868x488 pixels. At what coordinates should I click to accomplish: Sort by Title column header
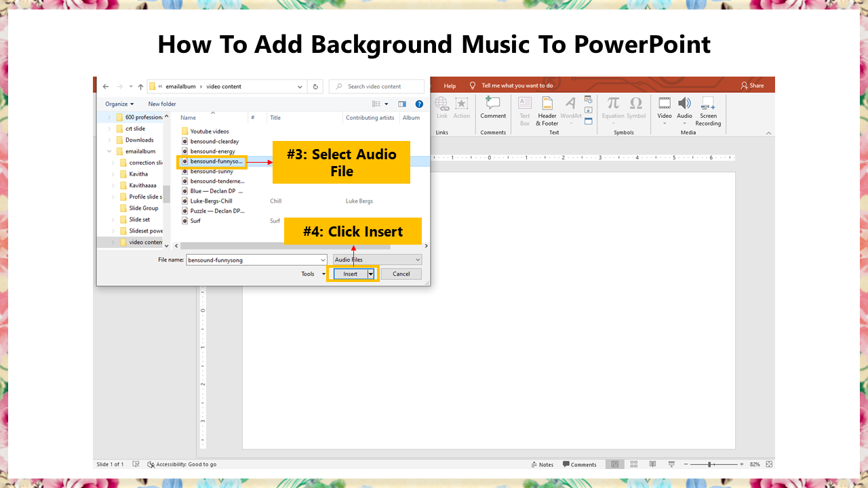275,117
